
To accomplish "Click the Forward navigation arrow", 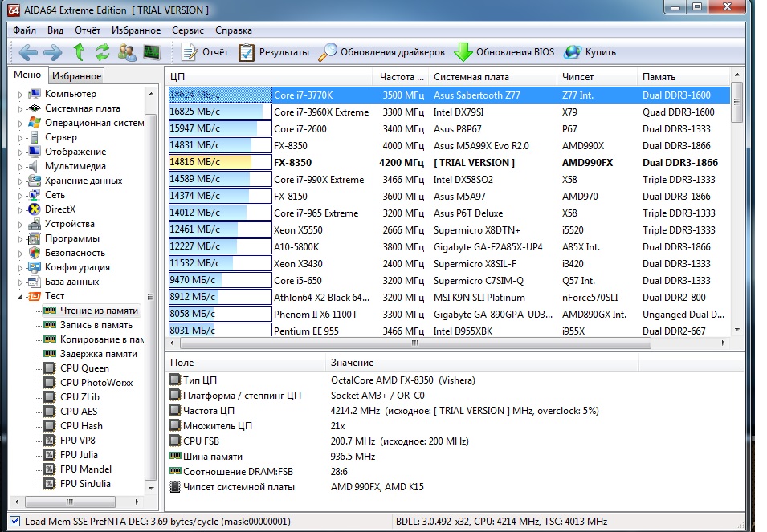I will coord(53,52).
